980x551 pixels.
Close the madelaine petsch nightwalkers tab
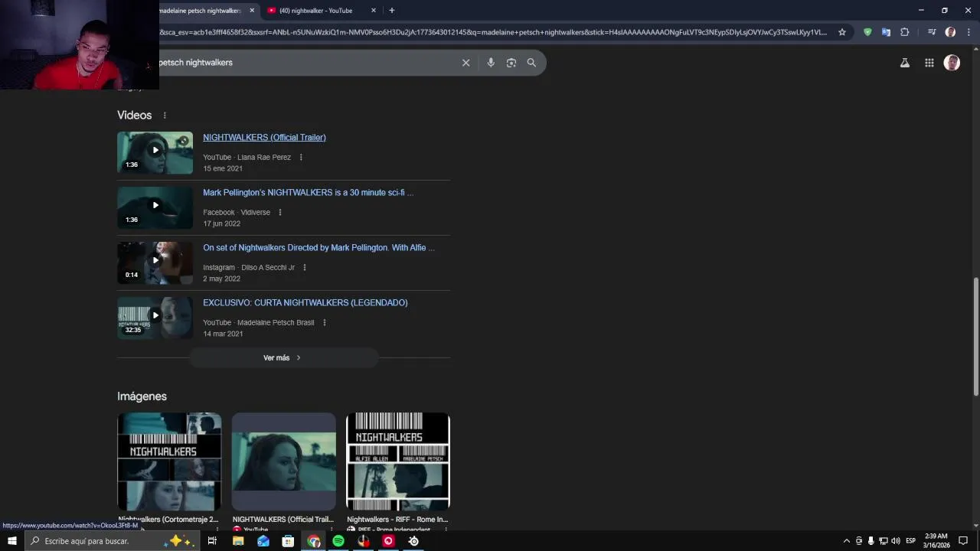coord(252,11)
